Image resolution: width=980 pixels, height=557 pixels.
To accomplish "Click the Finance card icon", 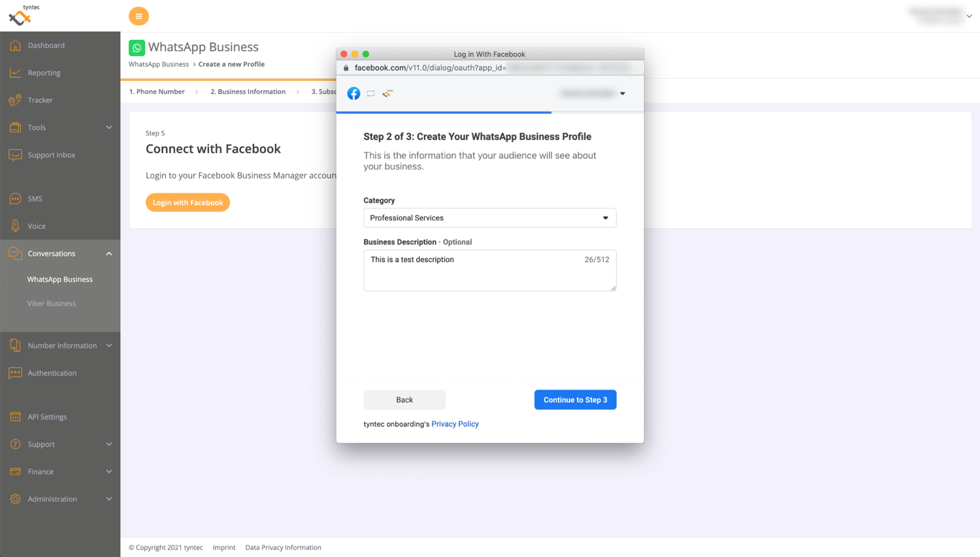I will [x=15, y=471].
